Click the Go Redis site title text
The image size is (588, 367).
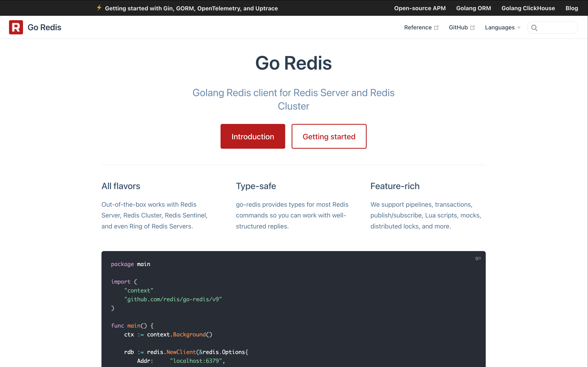(x=44, y=27)
